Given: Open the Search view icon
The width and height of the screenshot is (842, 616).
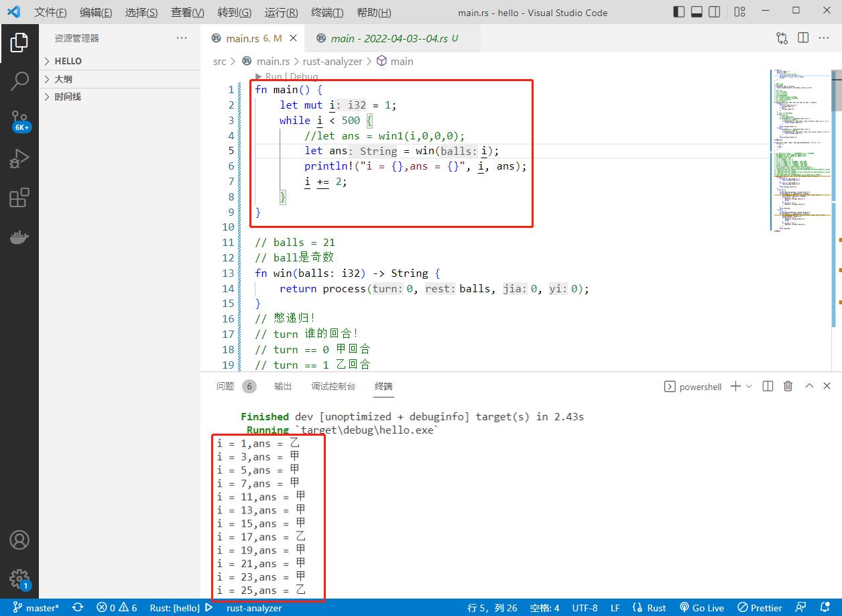Looking at the screenshot, I should tap(19, 80).
